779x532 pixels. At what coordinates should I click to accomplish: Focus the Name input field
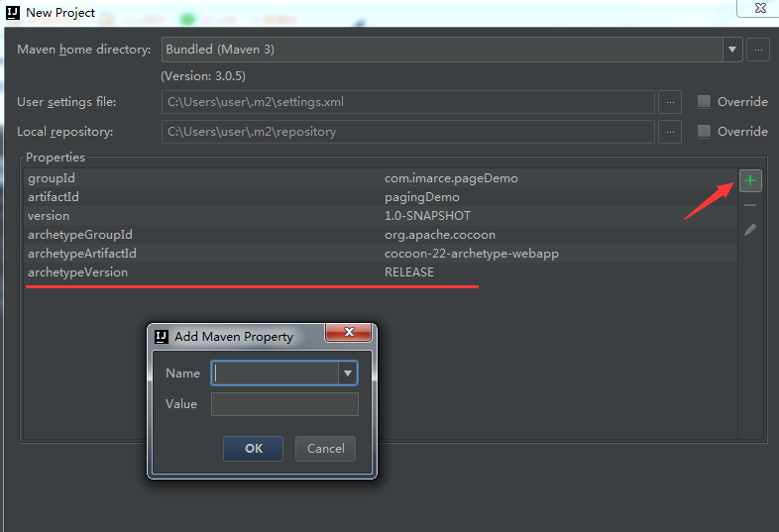276,373
